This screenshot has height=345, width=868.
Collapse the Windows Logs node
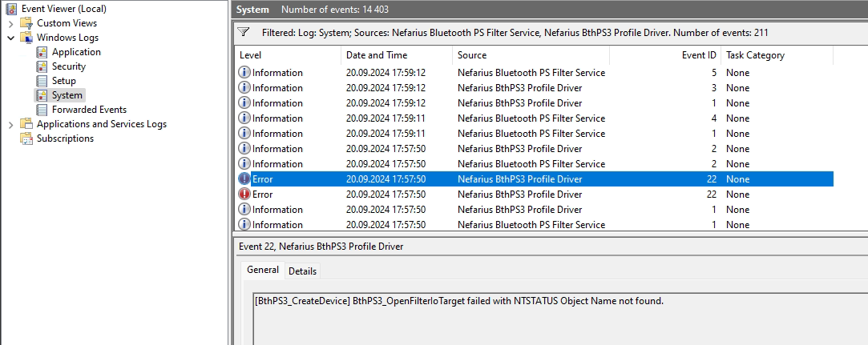tap(11, 38)
